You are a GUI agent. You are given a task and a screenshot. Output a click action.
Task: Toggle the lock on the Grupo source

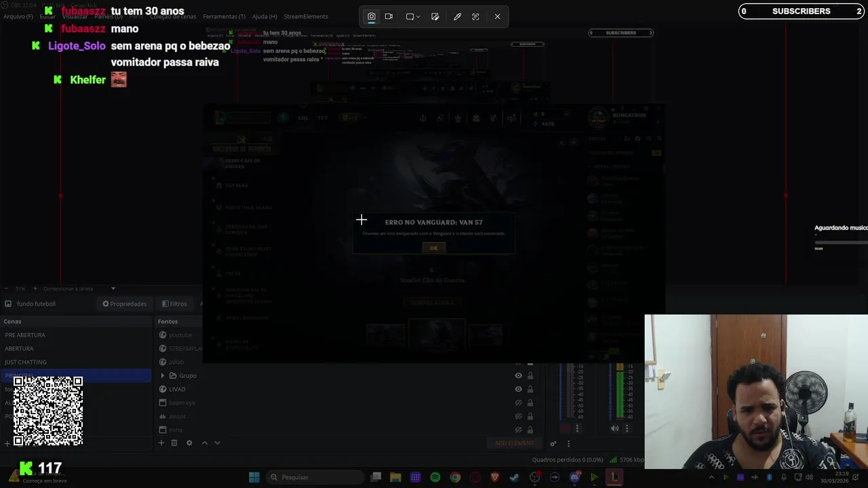(530, 375)
